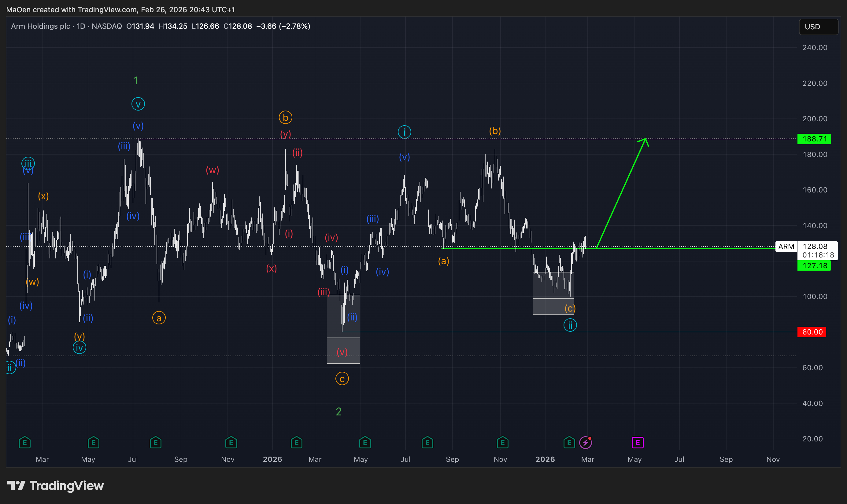Select the circled orange b wave label
The width and height of the screenshot is (847, 504).
(x=286, y=118)
